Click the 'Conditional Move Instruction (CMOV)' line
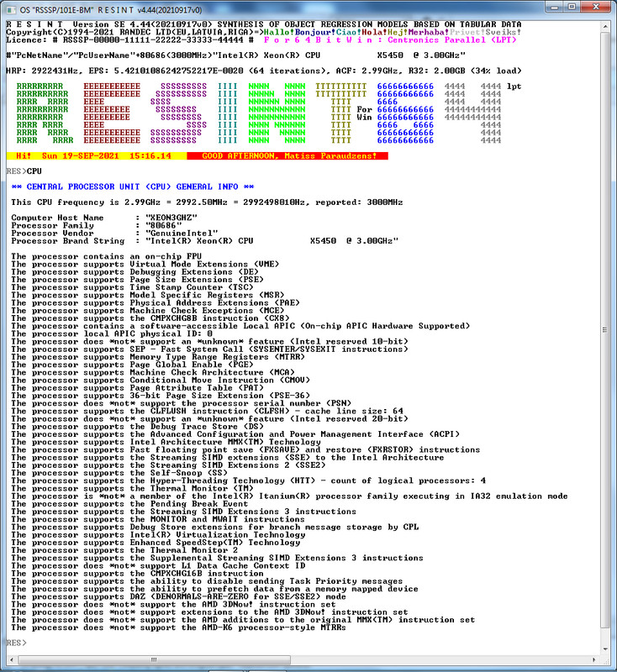Screen dimensions: 617x672 (161, 380)
